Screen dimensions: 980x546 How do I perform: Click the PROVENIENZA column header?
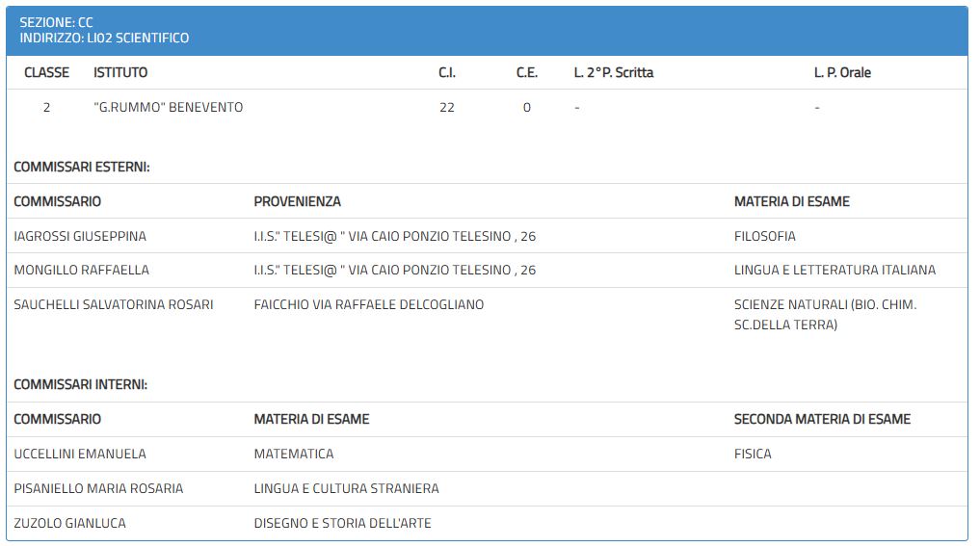coord(298,202)
